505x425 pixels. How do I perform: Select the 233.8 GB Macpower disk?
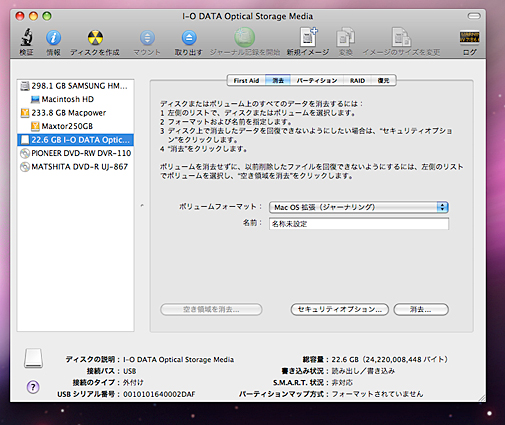point(76,113)
